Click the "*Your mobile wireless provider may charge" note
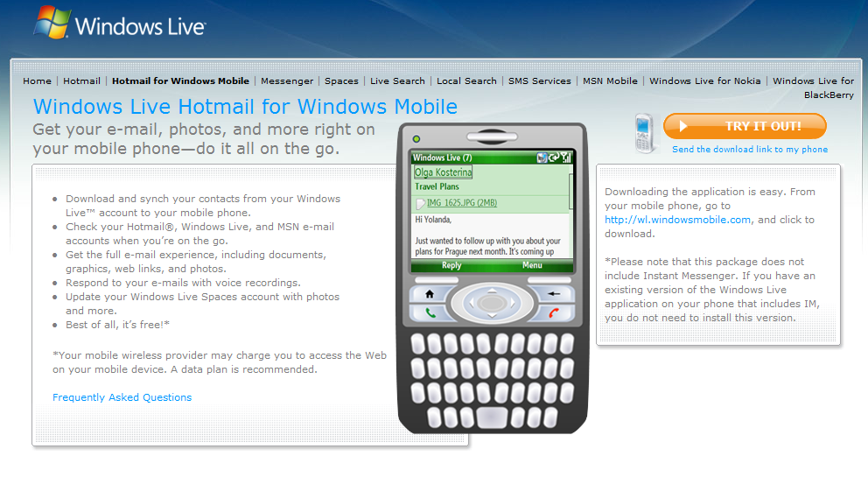The image size is (868, 477). click(x=220, y=362)
